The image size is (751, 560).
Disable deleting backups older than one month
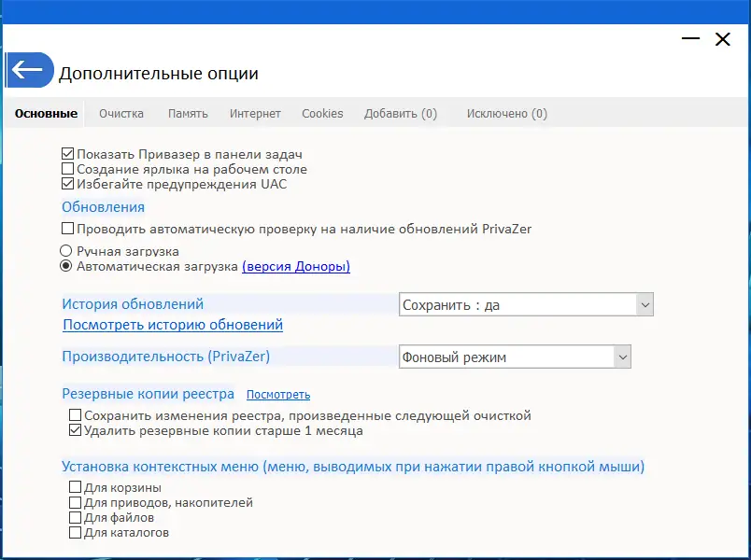(74, 430)
